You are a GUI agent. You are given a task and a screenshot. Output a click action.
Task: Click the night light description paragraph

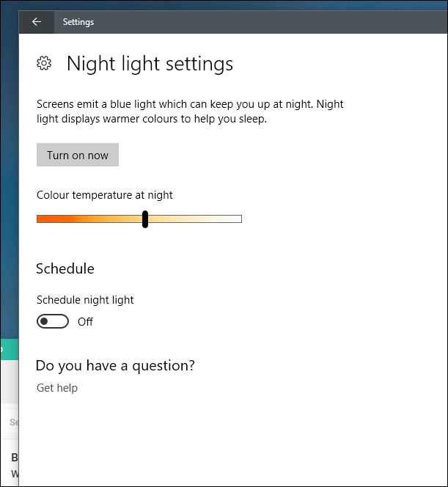pos(190,111)
